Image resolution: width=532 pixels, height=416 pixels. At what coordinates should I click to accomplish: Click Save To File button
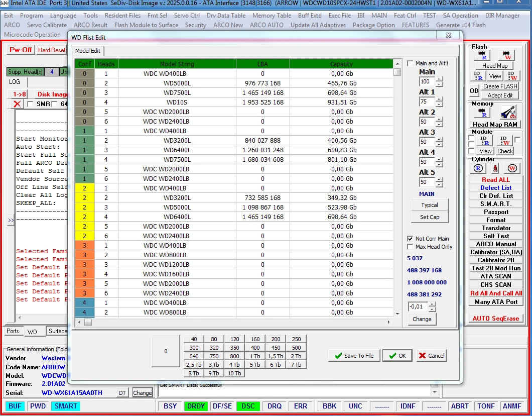coord(354,356)
